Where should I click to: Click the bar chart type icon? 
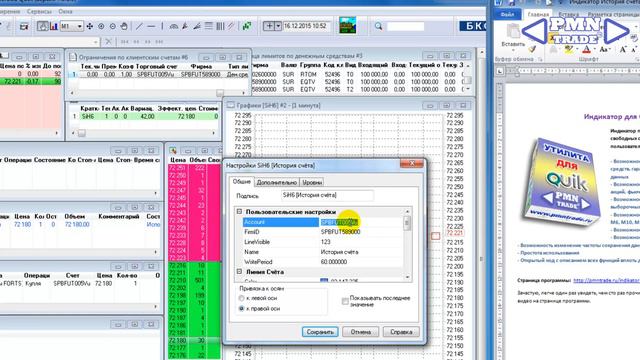click(x=53, y=26)
